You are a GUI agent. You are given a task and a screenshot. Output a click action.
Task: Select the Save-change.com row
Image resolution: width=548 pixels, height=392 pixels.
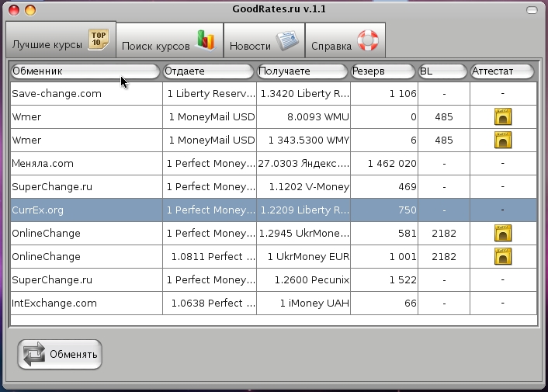(274, 94)
